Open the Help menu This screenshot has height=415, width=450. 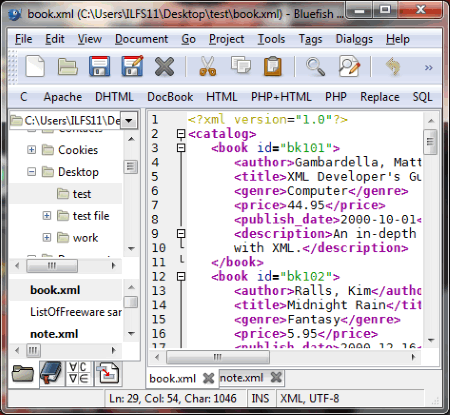tap(398, 39)
